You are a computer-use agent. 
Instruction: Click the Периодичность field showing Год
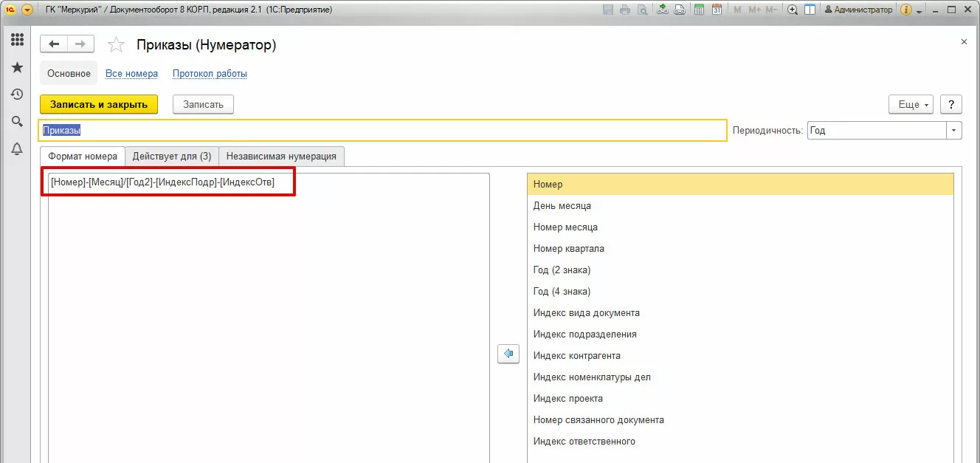click(x=877, y=130)
